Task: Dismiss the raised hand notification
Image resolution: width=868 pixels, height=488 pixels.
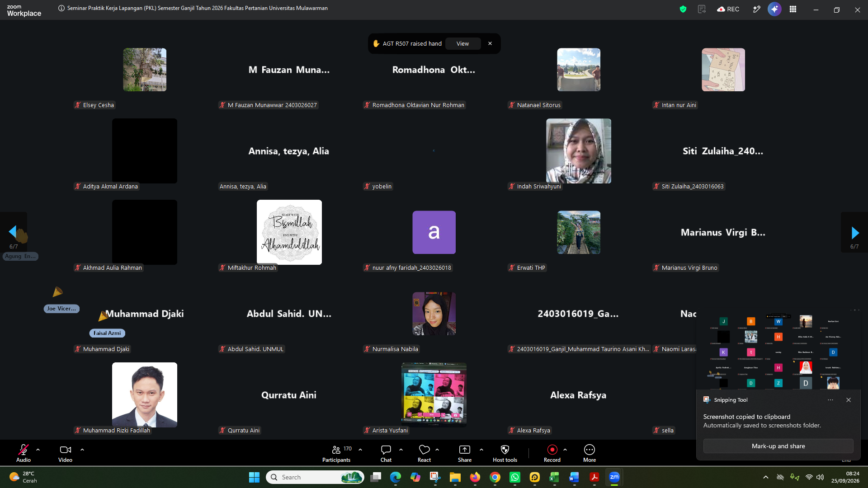Action: [490, 44]
